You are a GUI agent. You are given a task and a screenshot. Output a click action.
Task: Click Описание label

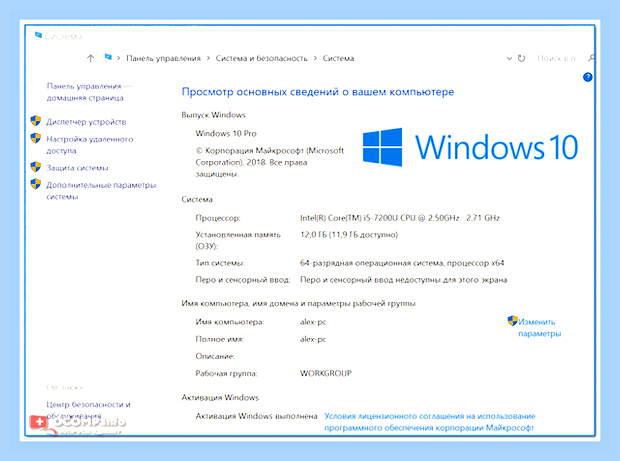(x=215, y=356)
